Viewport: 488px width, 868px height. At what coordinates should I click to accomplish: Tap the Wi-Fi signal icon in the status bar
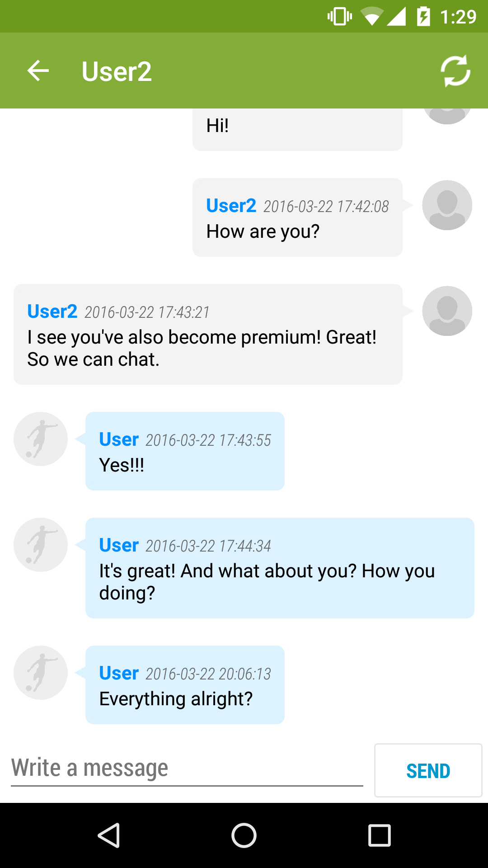372,16
